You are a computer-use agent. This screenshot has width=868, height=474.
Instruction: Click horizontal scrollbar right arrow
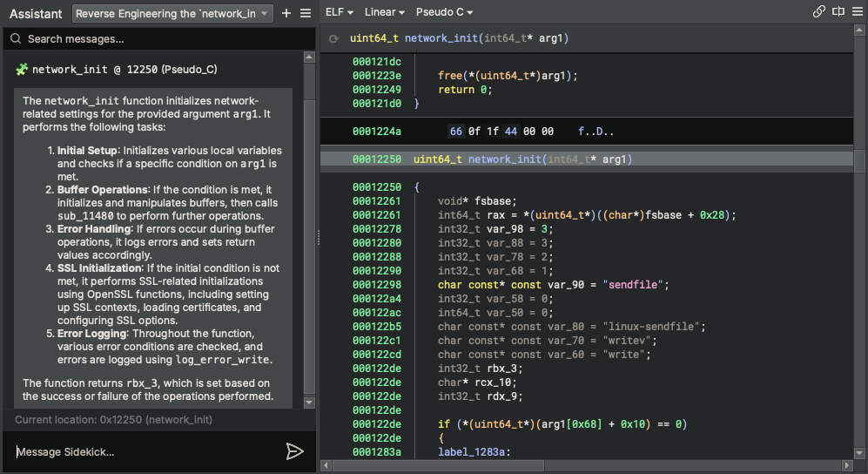[x=847, y=465]
